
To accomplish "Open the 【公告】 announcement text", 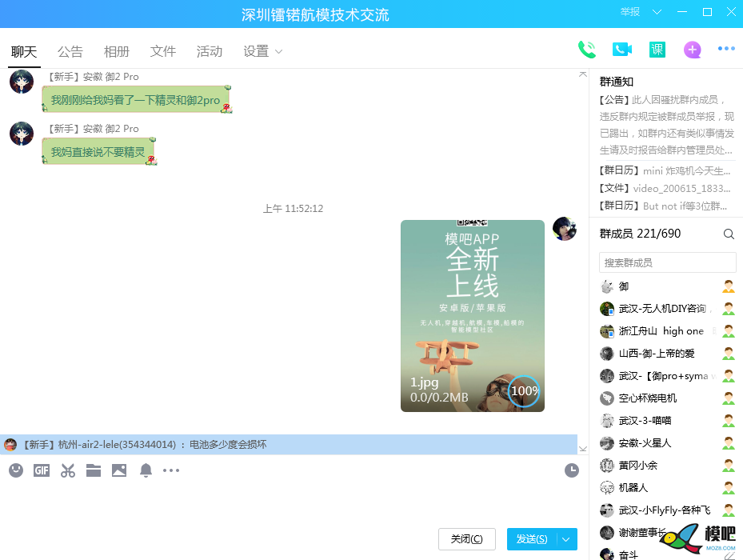I will pyautogui.click(x=667, y=125).
